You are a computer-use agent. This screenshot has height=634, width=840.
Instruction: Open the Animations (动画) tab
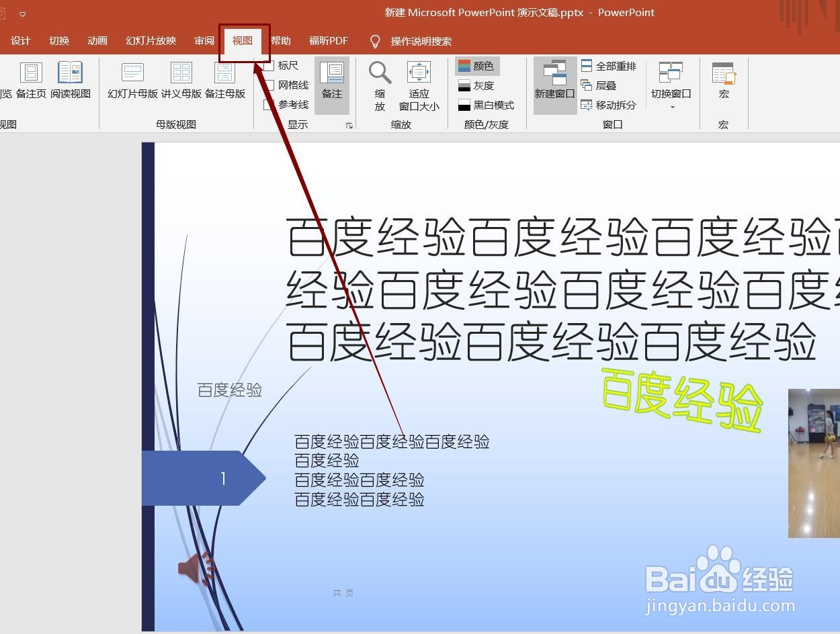pyautogui.click(x=97, y=41)
